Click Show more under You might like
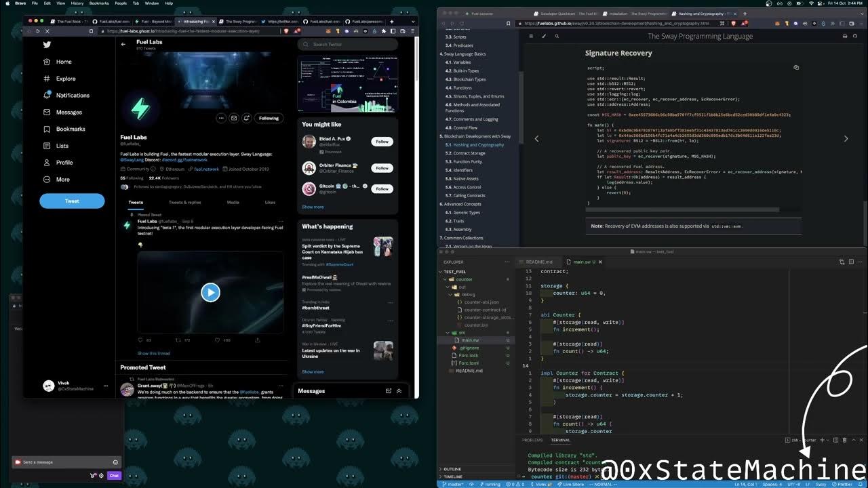The image size is (868, 488). pos(313,207)
